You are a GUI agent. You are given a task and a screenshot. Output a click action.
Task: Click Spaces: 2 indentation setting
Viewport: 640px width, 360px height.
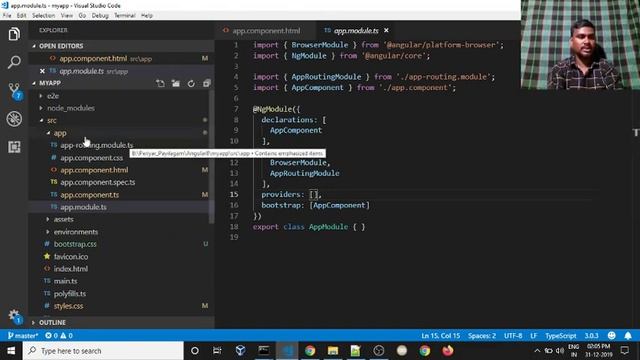tap(482, 336)
